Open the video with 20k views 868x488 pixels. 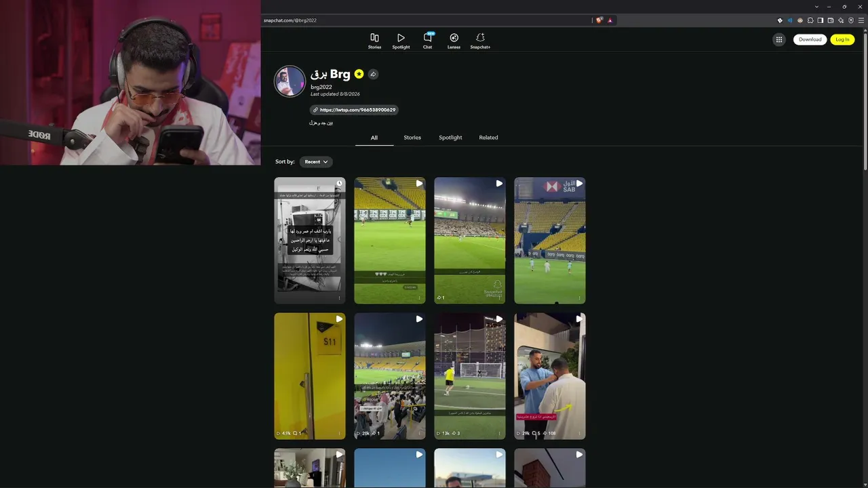pos(390,376)
